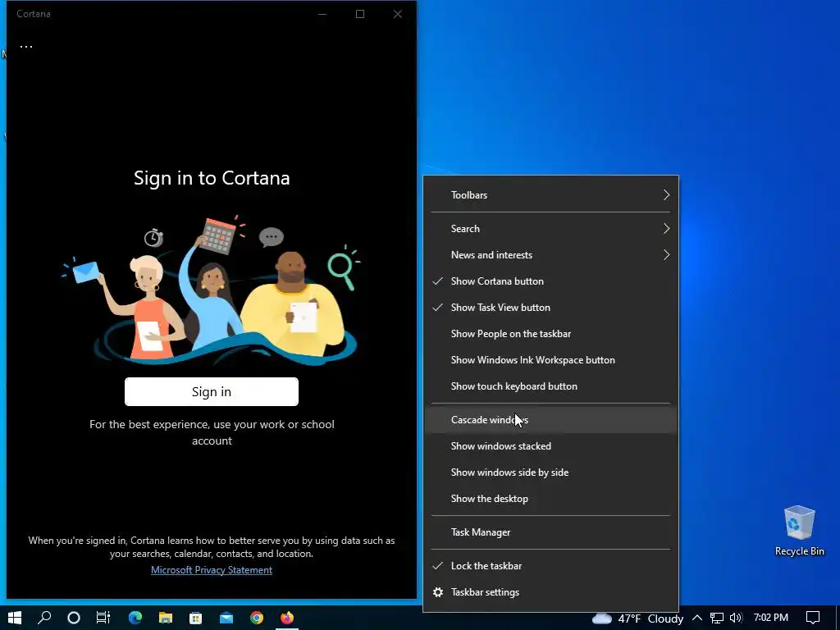Open volume speaker tray icon

pyautogui.click(x=737, y=618)
